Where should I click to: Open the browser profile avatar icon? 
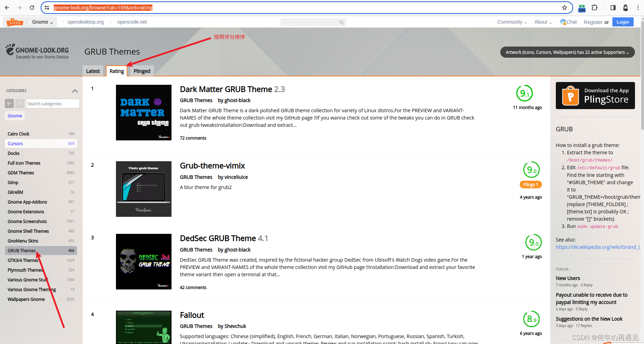click(626, 8)
